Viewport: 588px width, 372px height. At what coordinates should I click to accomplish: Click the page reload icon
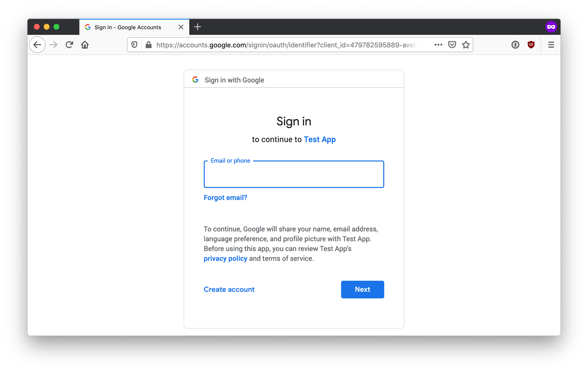pos(70,45)
